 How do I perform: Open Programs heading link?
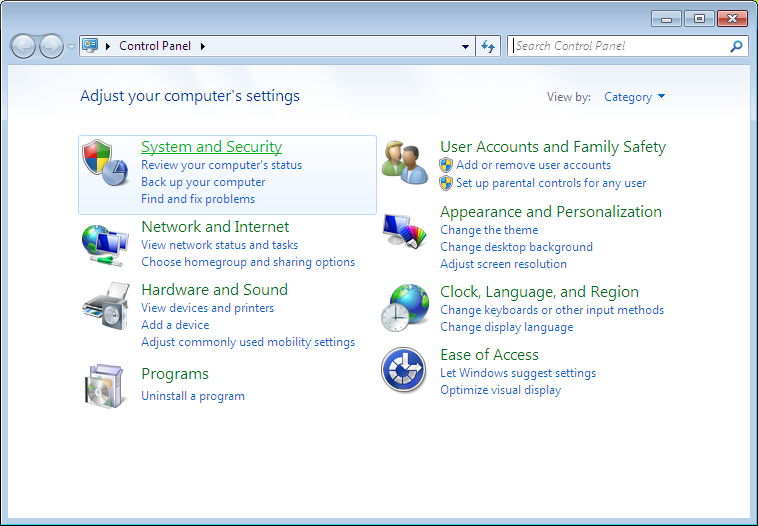pyautogui.click(x=175, y=374)
